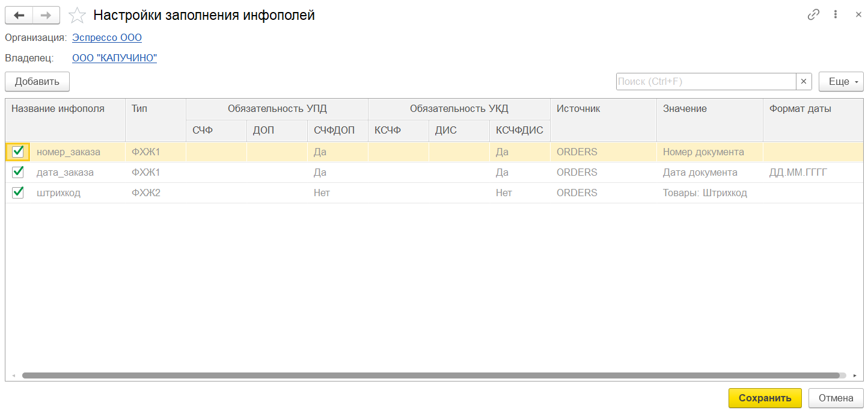The width and height of the screenshot is (868, 414).
Task: Click the СЧФДОП subcolumn header
Action: [338, 130]
